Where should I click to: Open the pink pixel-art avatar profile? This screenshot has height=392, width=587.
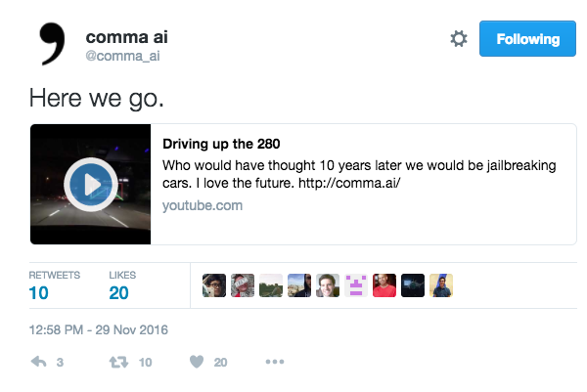click(356, 284)
